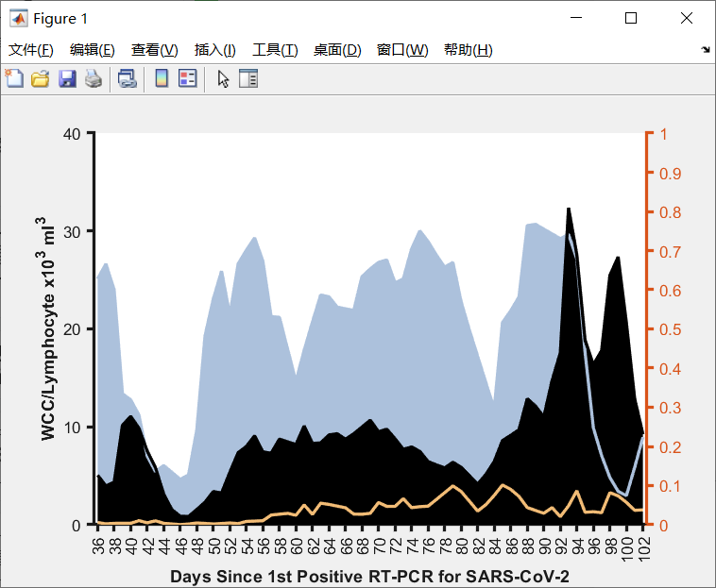Minimize the Figure 1 window
Screen dimensions: 716x588
(576, 18)
